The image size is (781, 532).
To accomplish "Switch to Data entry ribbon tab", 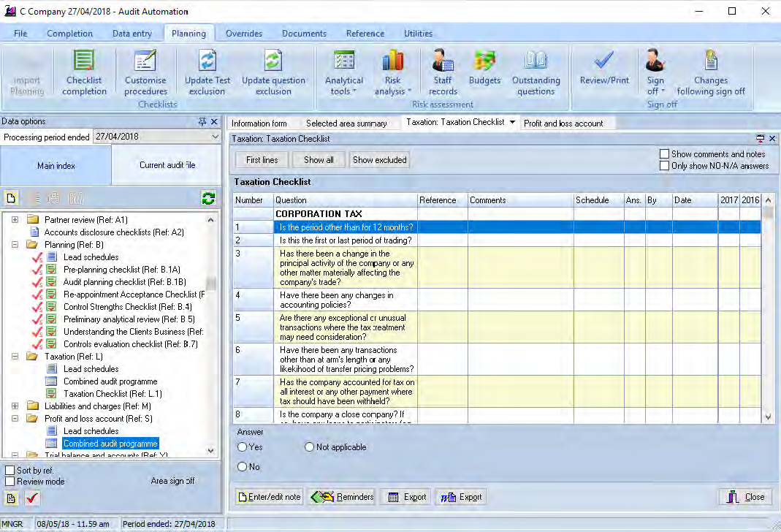I will tap(132, 34).
